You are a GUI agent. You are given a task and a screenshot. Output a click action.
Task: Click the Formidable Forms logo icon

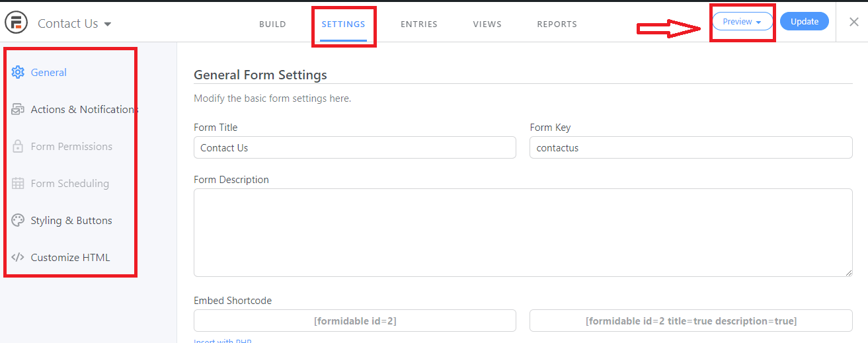coord(16,23)
